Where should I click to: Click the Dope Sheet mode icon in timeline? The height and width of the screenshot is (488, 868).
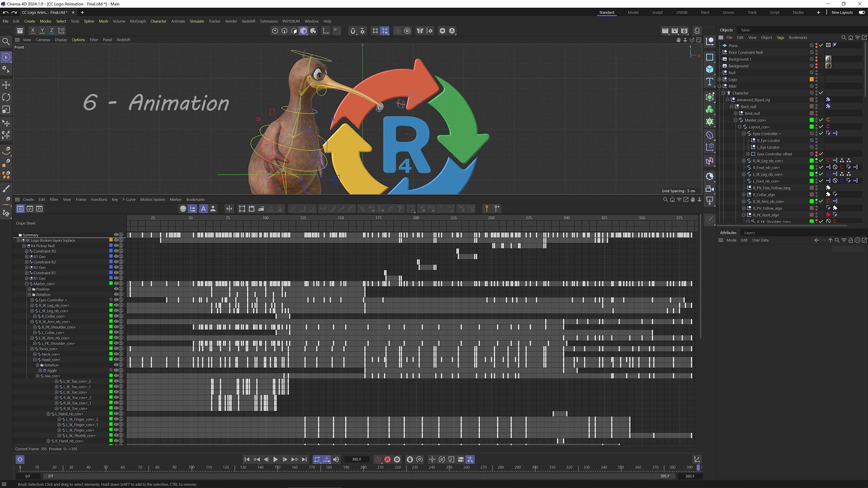pyautogui.click(x=20, y=209)
